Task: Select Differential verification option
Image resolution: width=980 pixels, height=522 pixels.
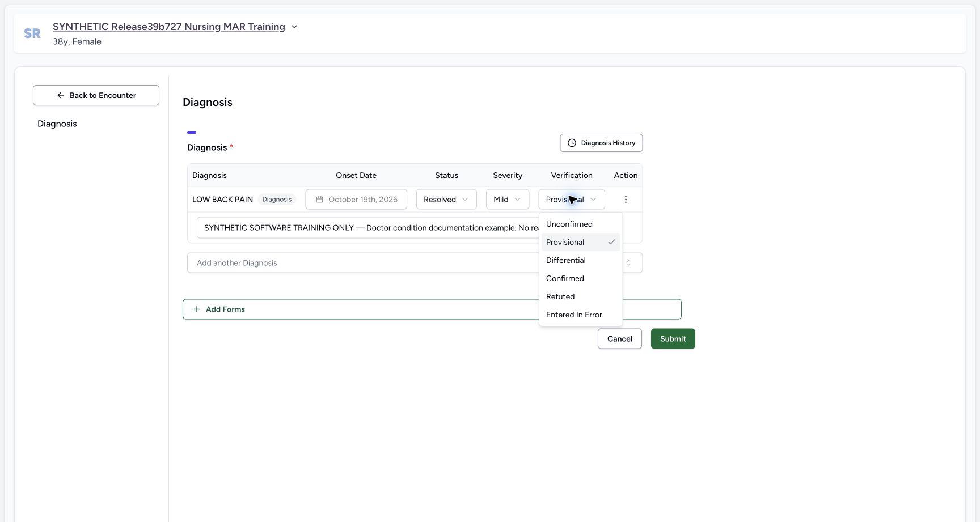Action: coord(581,260)
